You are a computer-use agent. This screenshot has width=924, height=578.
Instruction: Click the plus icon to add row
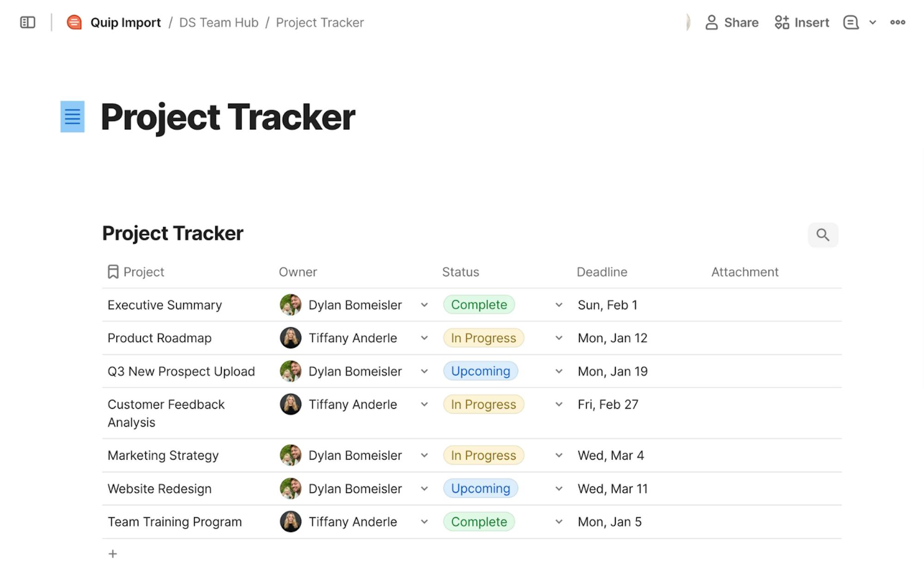[x=113, y=553]
